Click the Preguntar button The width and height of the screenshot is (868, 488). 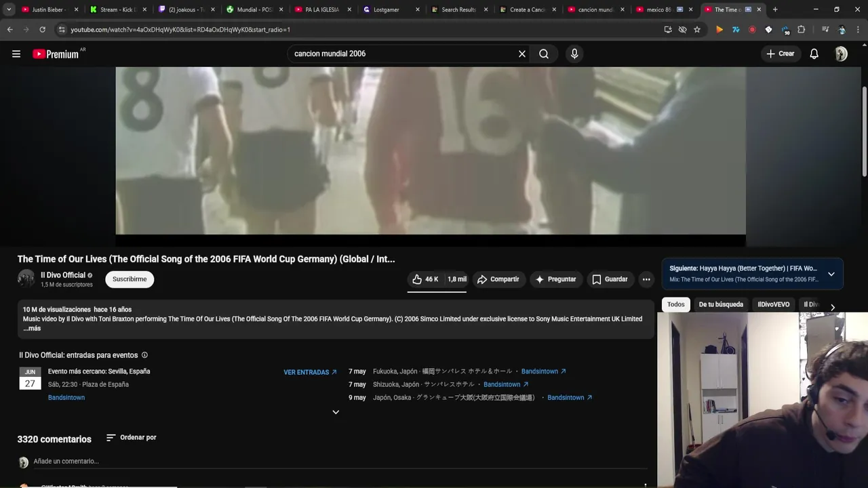coord(556,279)
